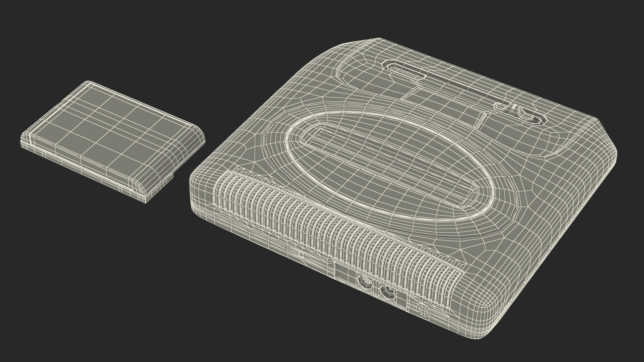The width and height of the screenshot is (644, 362).
Task: Select the separate cartridge wireframe model
Action: click(113, 141)
